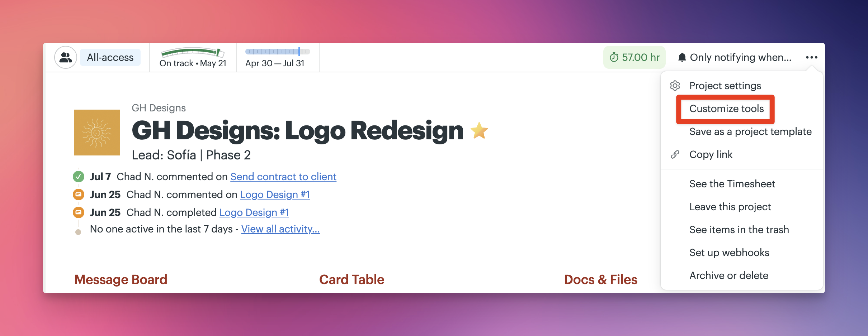Open the Apr 30 — Jul 31 timeline bar
868x336 pixels.
pyautogui.click(x=278, y=52)
